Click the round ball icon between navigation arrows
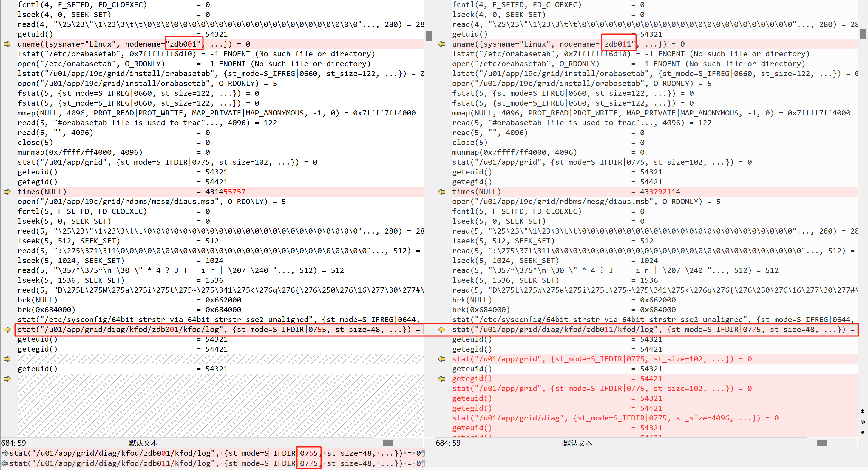Viewport: 868px width, 470px height. [x=862, y=421]
